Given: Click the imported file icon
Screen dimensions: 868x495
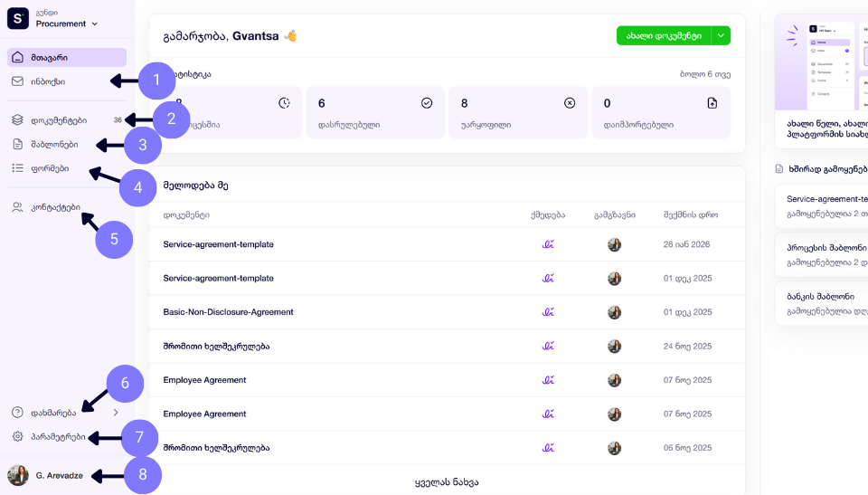Looking at the screenshot, I should point(712,103).
